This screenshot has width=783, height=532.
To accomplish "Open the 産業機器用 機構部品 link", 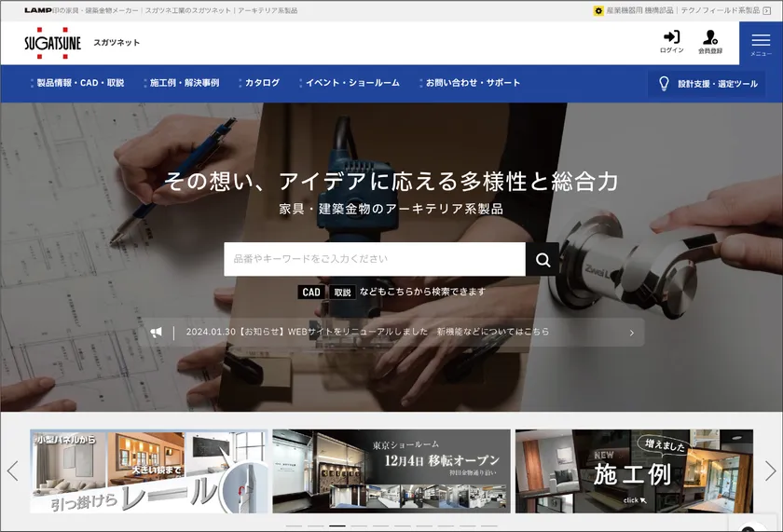I will (x=639, y=10).
